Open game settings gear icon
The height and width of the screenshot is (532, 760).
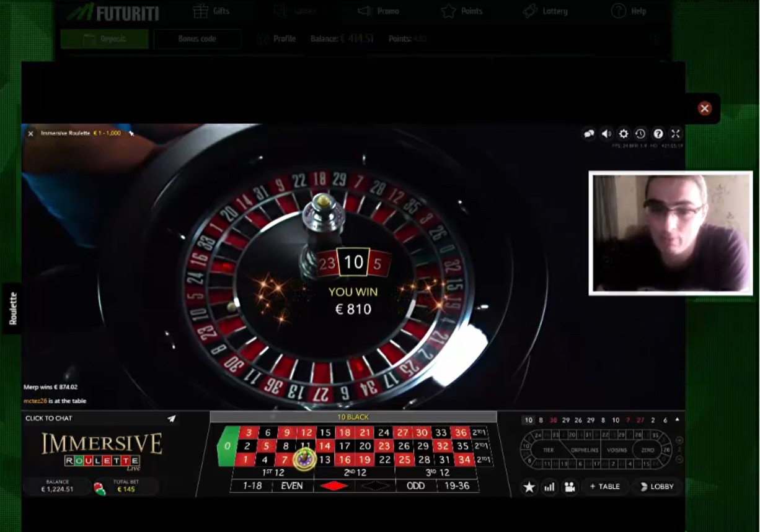pyautogui.click(x=624, y=134)
